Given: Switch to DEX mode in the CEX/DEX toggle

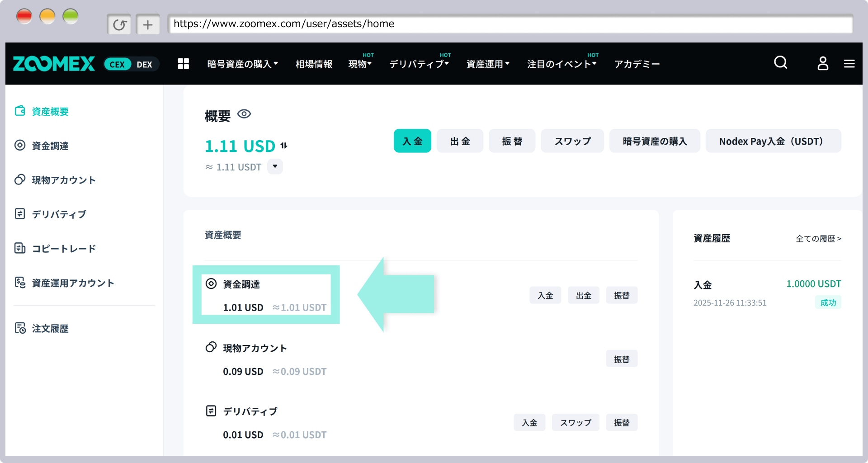Looking at the screenshot, I should [x=145, y=64].
